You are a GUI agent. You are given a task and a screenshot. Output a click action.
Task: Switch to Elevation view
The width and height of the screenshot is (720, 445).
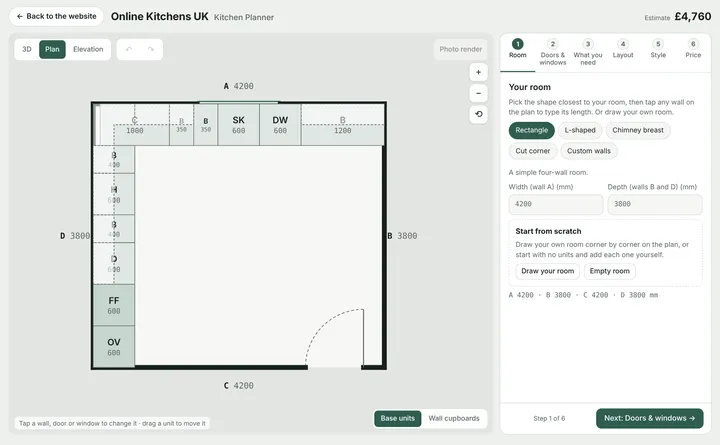(88, 49)
